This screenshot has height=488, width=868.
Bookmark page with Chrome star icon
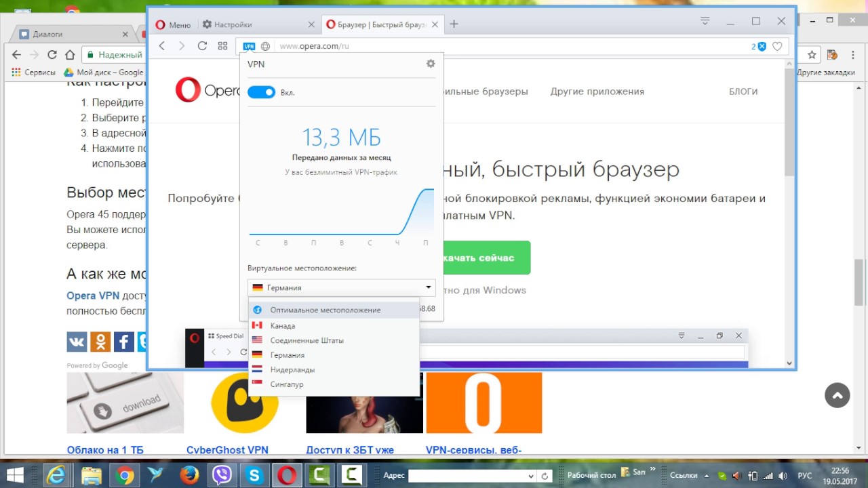[812, 55]
